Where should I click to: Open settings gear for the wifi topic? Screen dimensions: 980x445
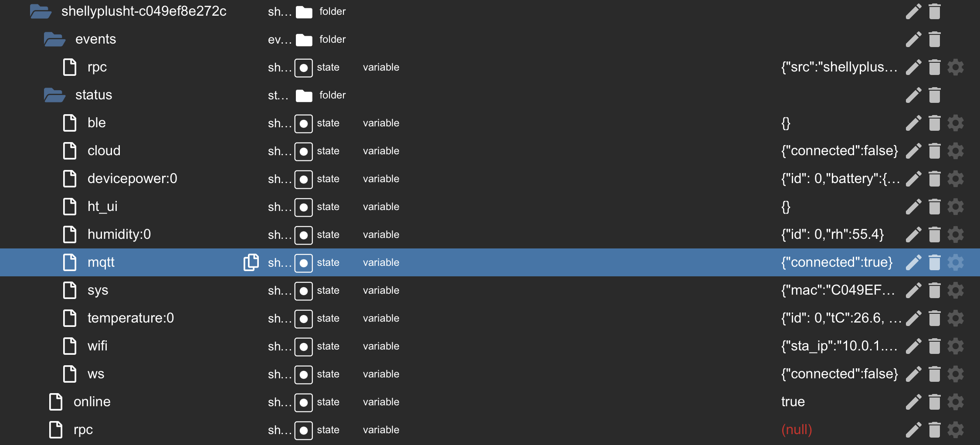pos(956,346)
